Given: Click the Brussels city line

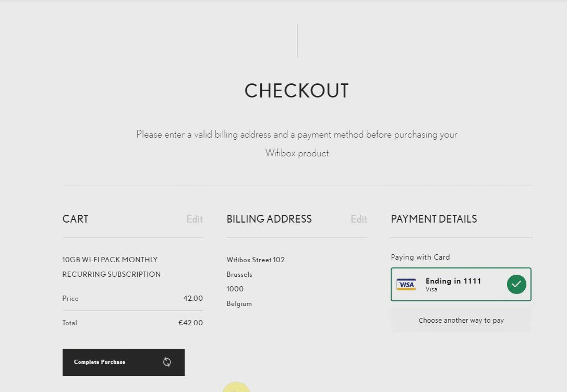Looking at the screenshot, I should click(x=239, y=275).
